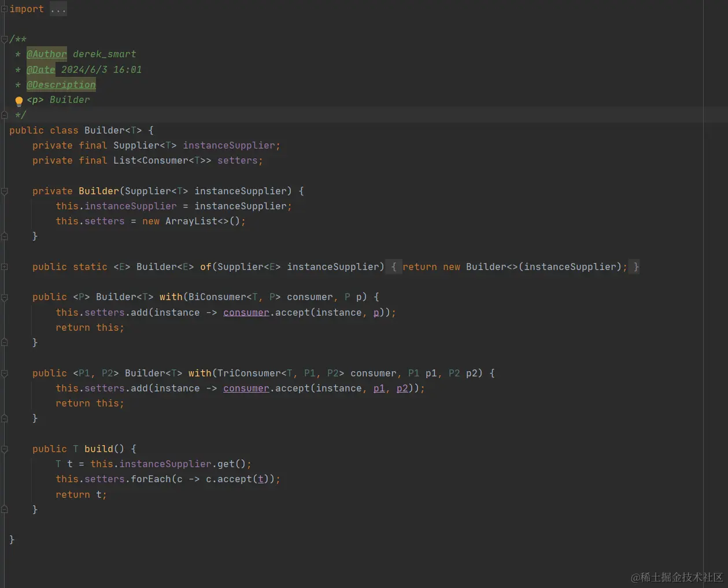
Task: Click the instanceSupplier field declaration
Action: pyautogui.click(x=230, y=145)
